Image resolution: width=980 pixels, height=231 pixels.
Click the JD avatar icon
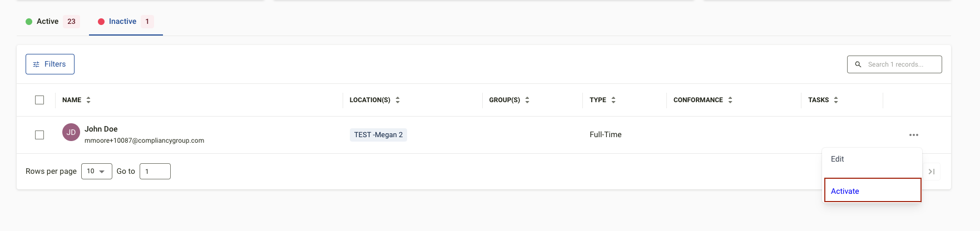pos(71,132)
